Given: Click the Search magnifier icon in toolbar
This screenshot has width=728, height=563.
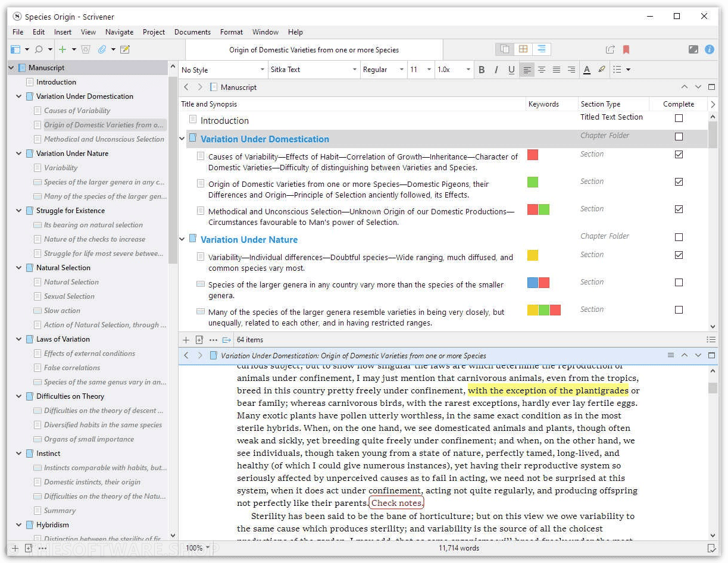Looking at the screenshot, I should (x=39, y=49).
